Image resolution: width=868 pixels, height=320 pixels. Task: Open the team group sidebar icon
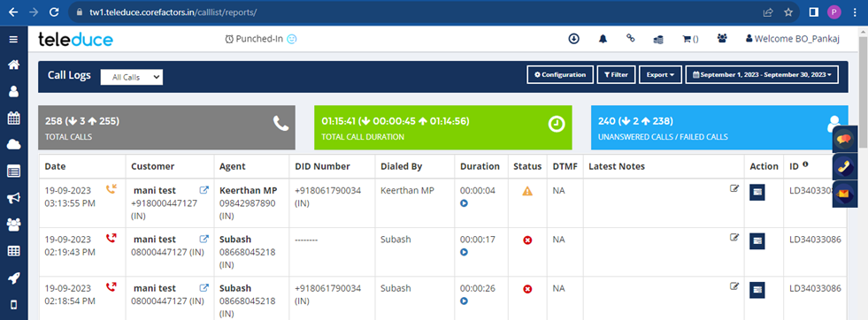(13, 225)
